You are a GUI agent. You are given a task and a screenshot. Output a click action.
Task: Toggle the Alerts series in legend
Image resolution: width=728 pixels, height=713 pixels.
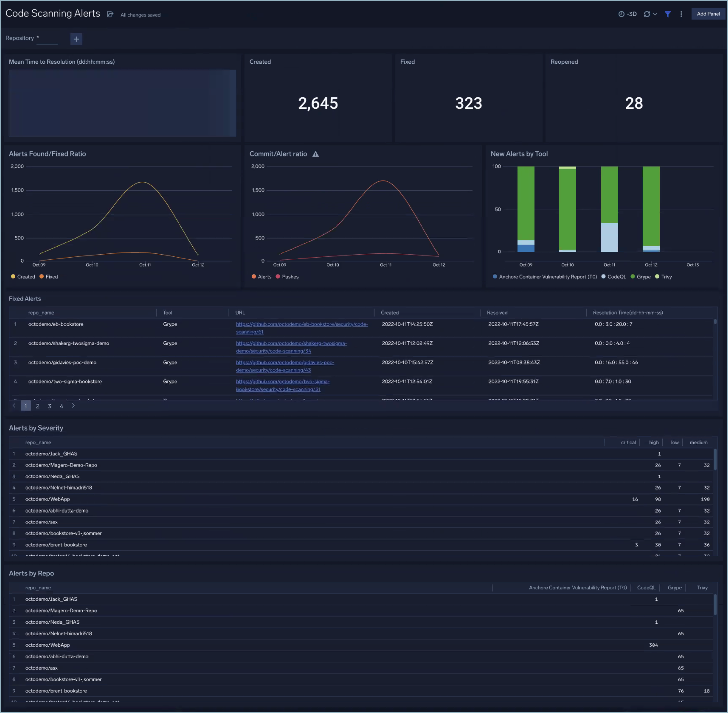point(261,277)
